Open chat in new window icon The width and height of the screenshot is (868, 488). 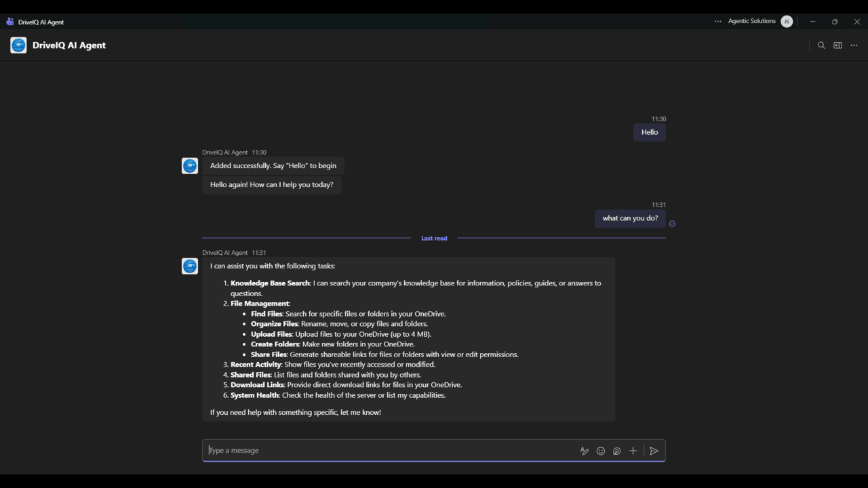tap(837, 45)
